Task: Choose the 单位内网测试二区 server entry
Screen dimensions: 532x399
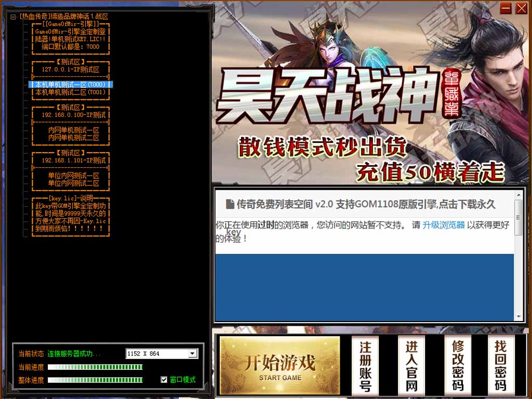Action: [x=73, y=183]
